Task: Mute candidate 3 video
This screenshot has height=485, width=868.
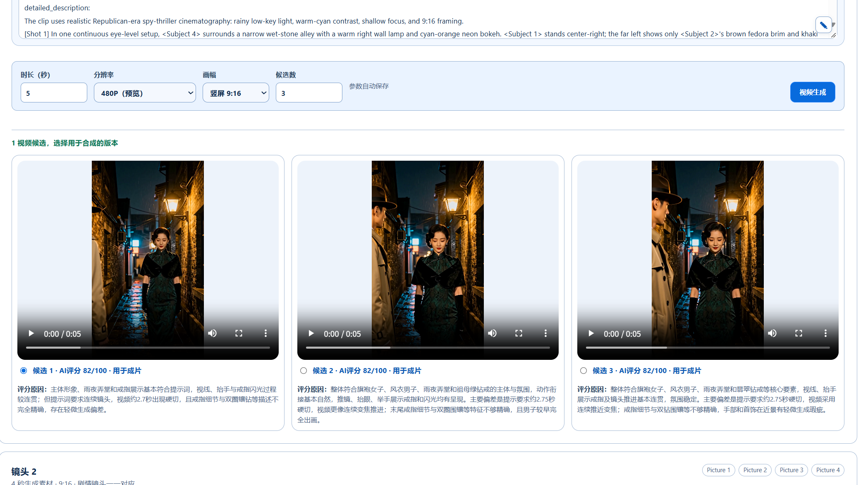Action: (x=772, y=333)
